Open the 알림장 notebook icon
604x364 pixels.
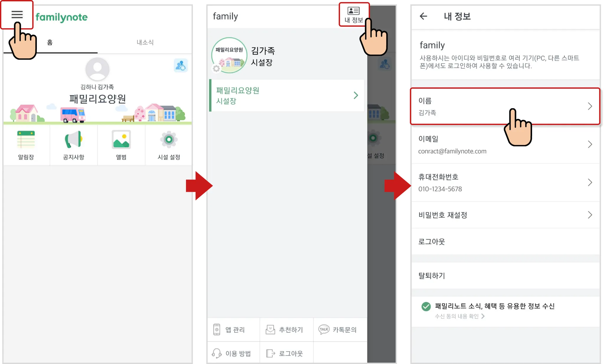(x=26, y=139)
